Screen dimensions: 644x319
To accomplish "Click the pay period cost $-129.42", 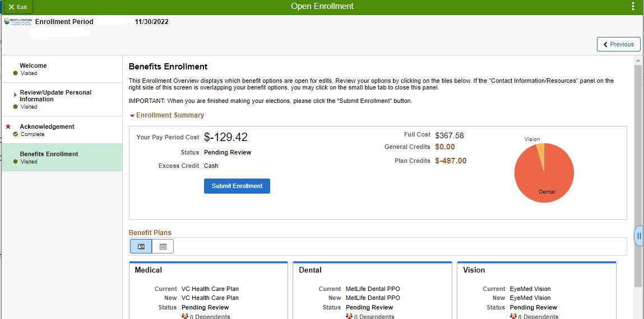I will (x=226, y=137).
